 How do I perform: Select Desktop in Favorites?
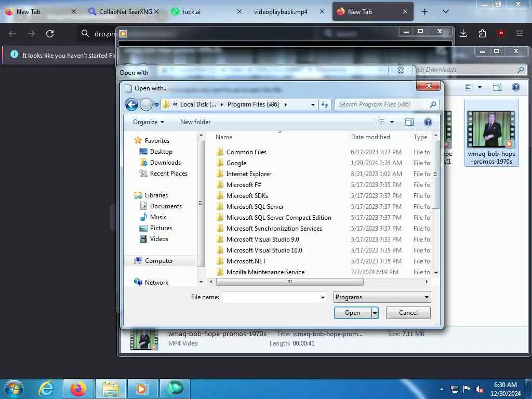click(x=156, y=152)
